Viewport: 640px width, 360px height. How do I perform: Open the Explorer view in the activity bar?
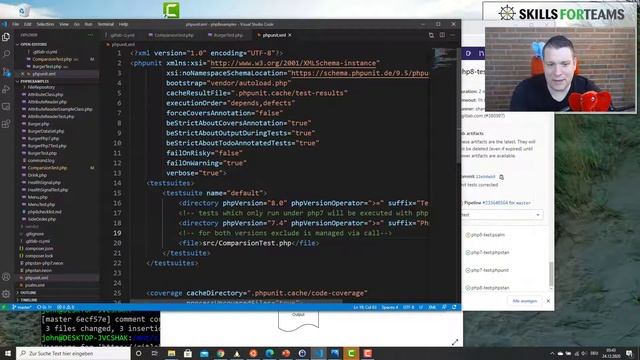(6, 37)
